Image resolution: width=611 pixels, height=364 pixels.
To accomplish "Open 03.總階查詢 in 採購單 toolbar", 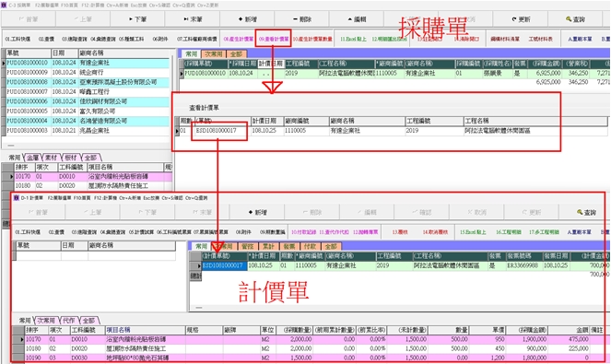I will click(75, 39).
